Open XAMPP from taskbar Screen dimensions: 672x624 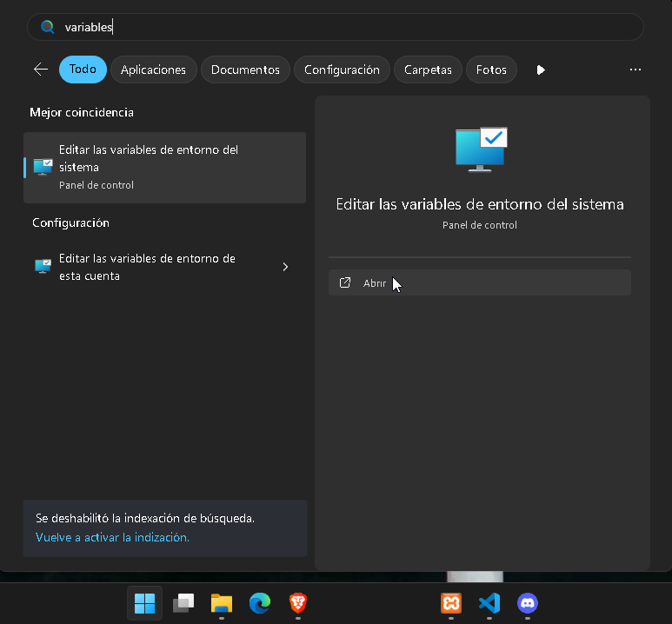tap(451, 603)
